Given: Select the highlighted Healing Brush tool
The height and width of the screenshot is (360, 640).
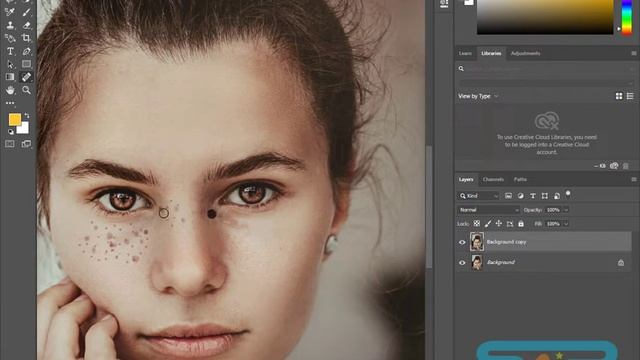Looking at the screenshot, I should click(x=27, y=77).
